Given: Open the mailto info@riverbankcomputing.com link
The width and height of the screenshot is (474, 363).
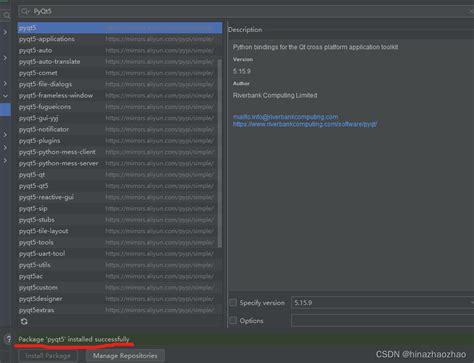Looking at the screenshot, I should 285,117.
